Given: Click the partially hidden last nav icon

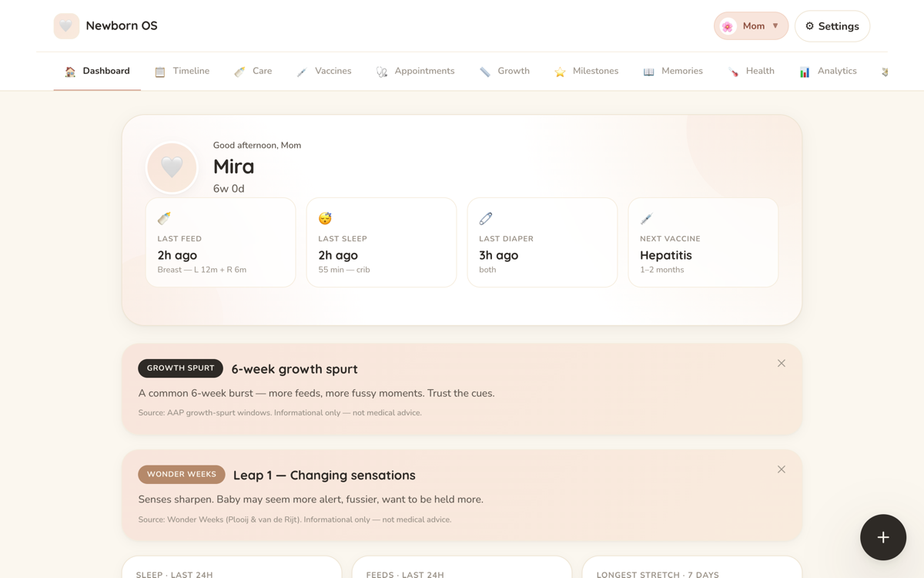Looking at the screenshot, I should (884, 72).
